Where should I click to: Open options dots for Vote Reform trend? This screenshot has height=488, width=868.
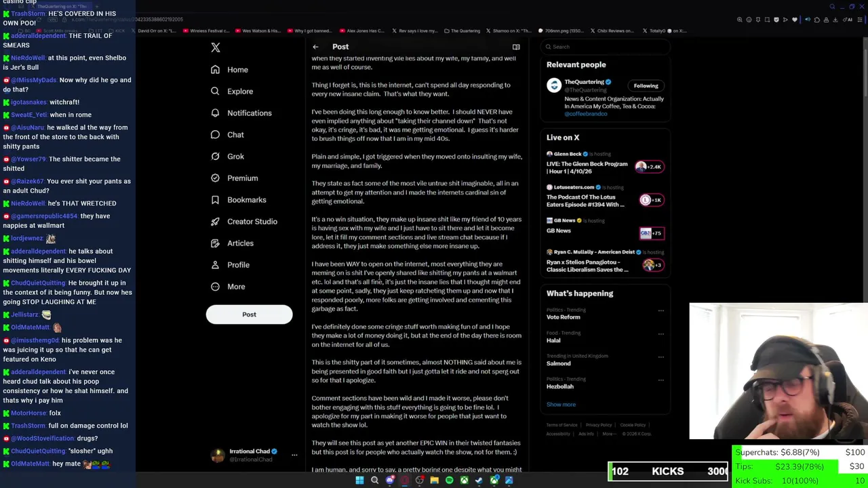(x=661, y=310)
